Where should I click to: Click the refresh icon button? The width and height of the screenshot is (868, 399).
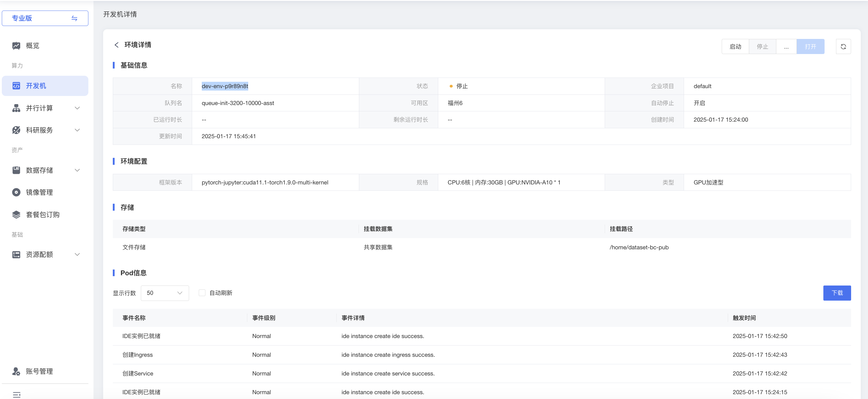[x=843, y=46]
